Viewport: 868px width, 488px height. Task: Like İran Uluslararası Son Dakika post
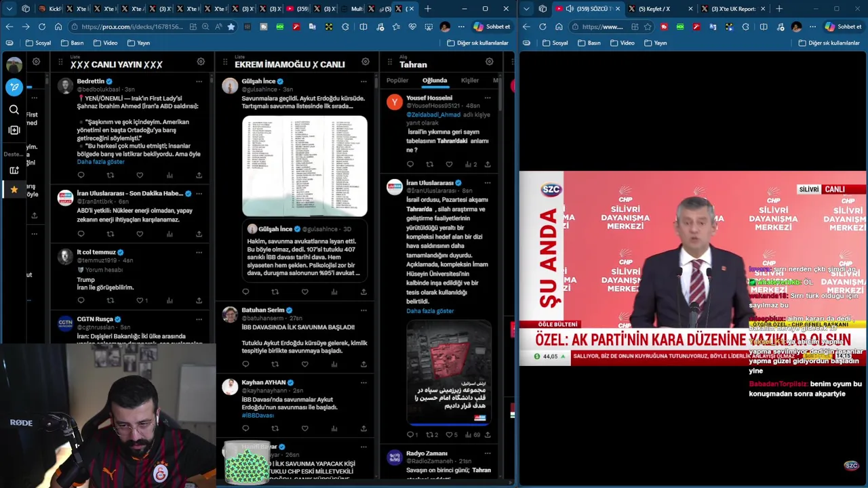point(140,234)
